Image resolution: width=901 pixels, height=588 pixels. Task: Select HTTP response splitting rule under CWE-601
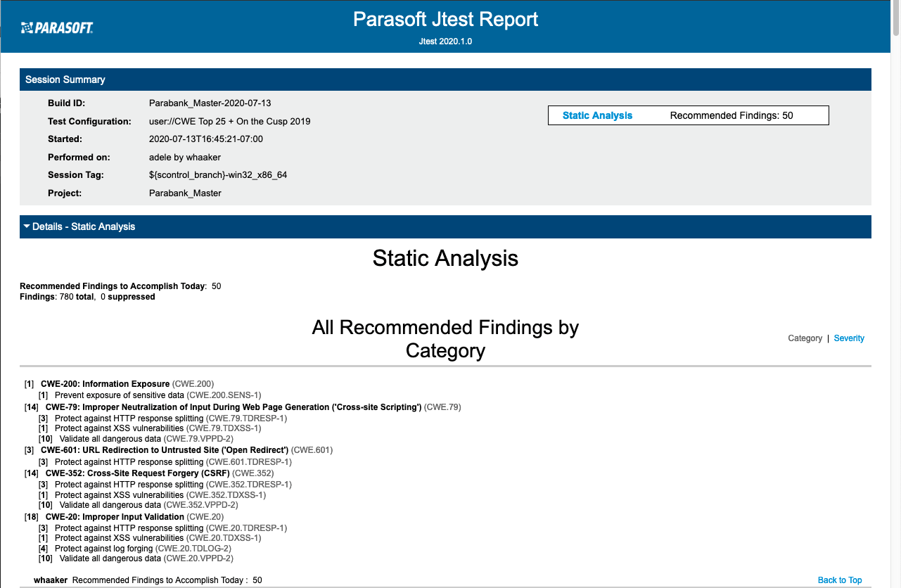click(129, 462)
